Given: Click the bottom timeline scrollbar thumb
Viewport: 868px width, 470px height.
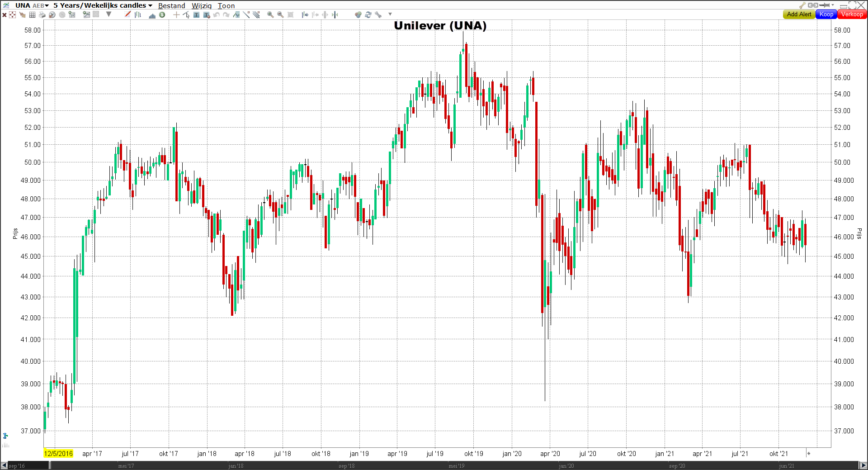Looking at the screenshot, I should click(454, 465).
